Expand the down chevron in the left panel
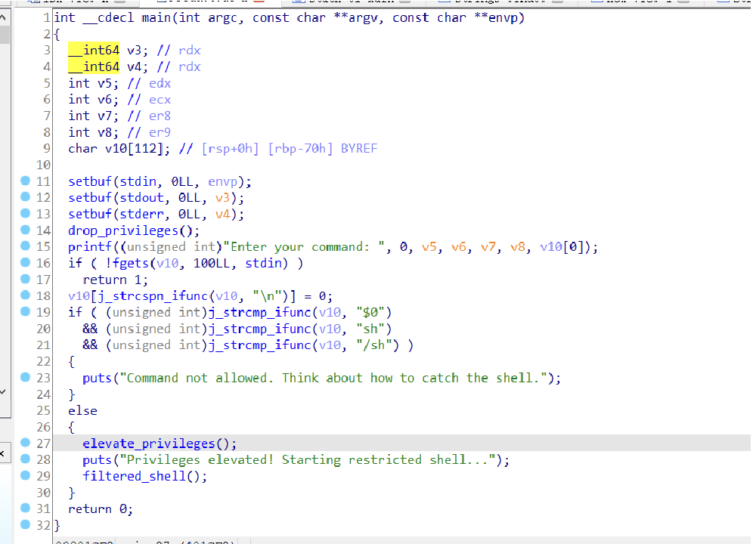Viewport: 756px width, 544px height. tap(3, 392)
